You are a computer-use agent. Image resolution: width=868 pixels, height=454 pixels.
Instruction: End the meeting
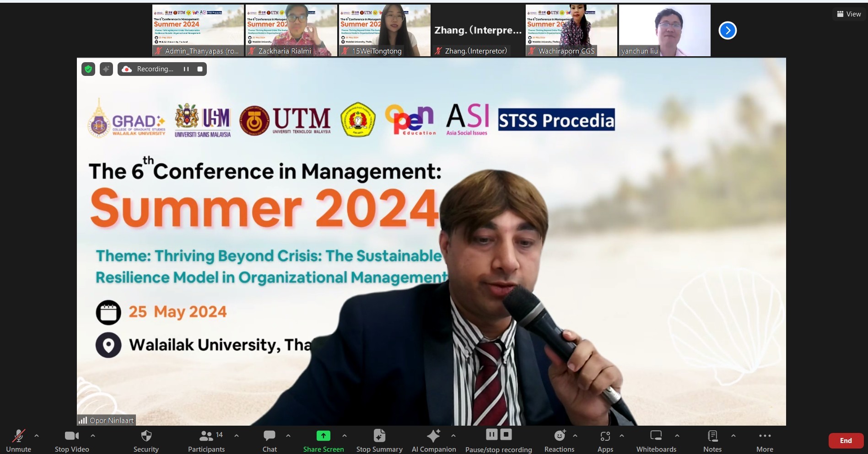[846, 441]
